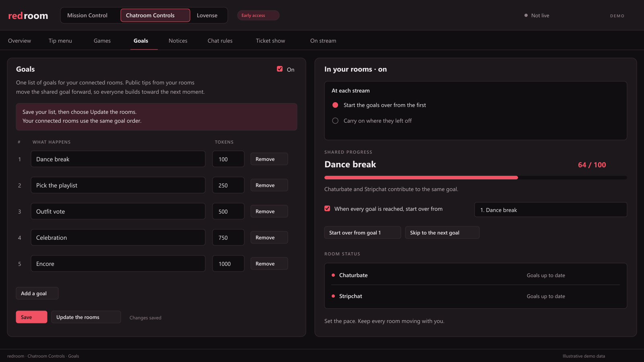Open the Mission Control section
Image resolution: width=644 pixels, height=362 pixels.
(x=87, y=15)
